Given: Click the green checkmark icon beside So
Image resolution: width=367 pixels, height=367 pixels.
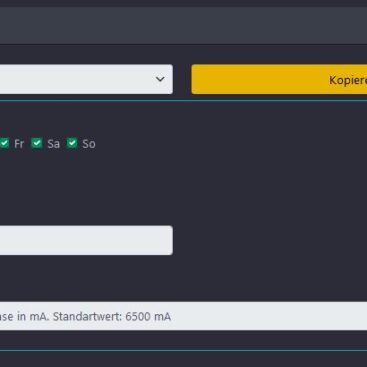Looking at the screenshot, I should click(x=72, y=143).
